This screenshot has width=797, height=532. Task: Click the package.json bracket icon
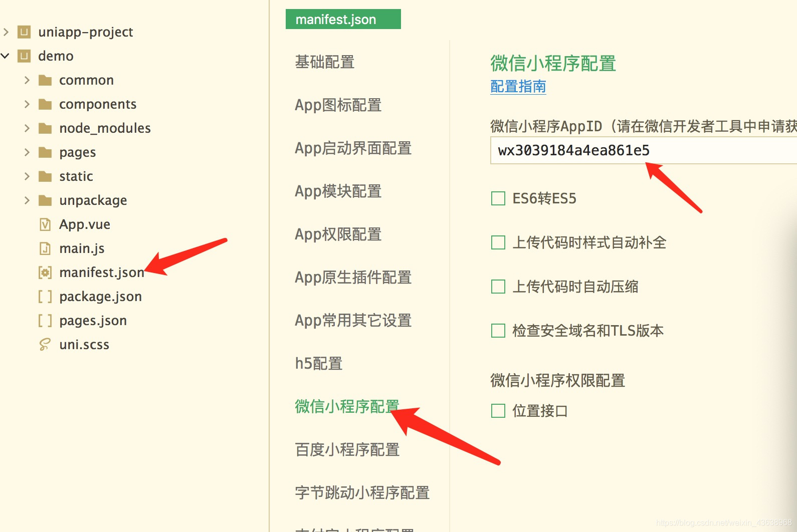pos(45,297)
